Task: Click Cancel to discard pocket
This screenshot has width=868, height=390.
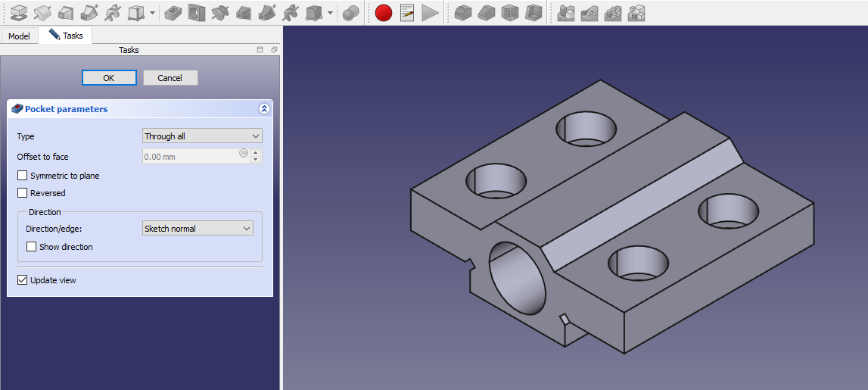Action: (x=170, y=78)
